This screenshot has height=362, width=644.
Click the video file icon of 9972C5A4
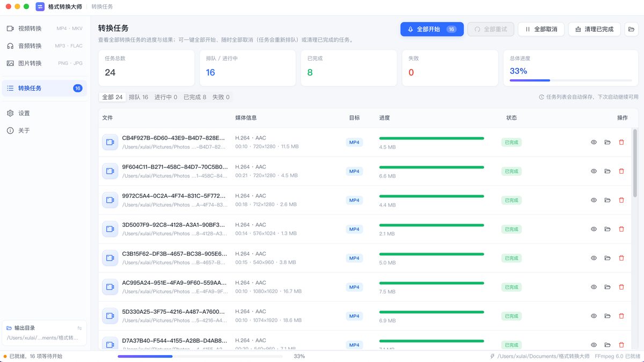click(x=110, y=200)
